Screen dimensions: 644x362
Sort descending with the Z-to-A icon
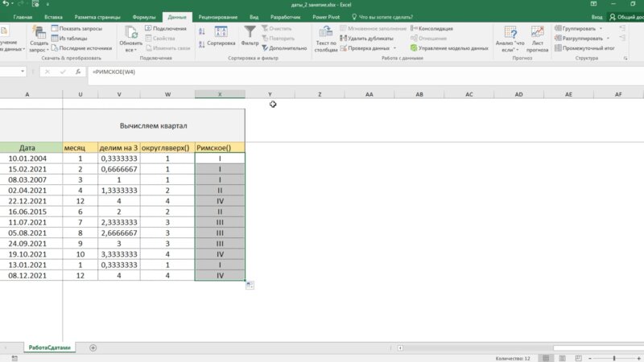[x=202, y=44]
